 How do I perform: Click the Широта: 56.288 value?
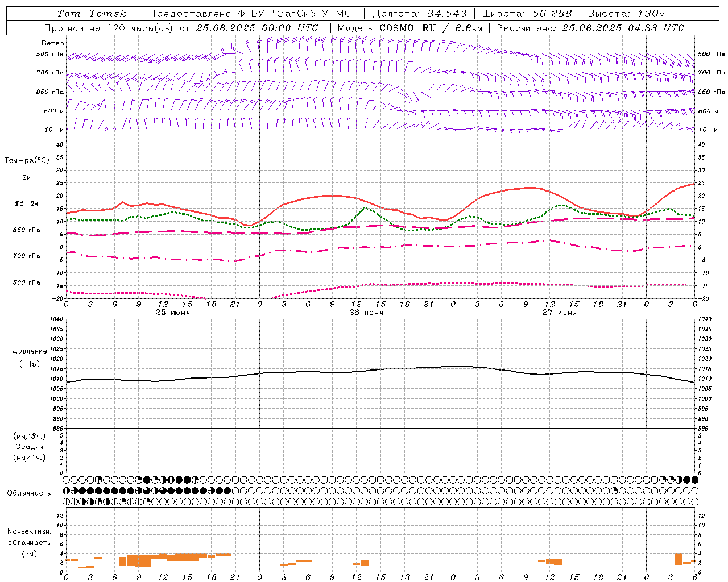click(x=527, y=14)
